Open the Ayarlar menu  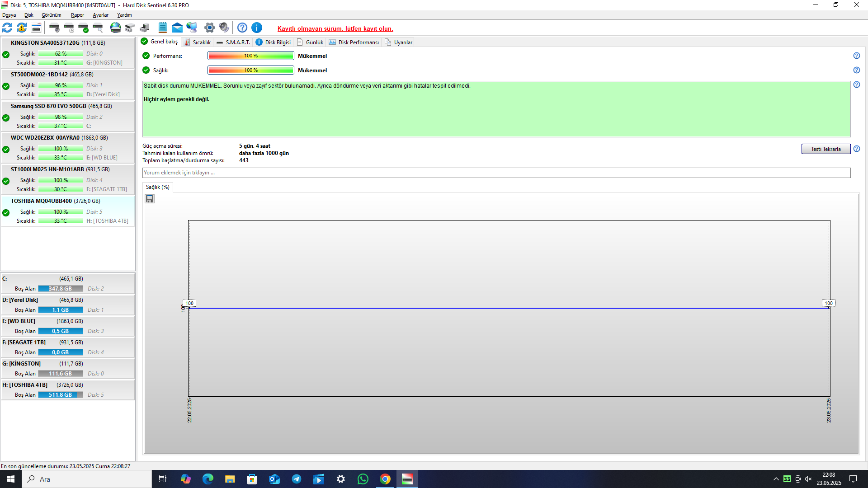pos(100,15)
